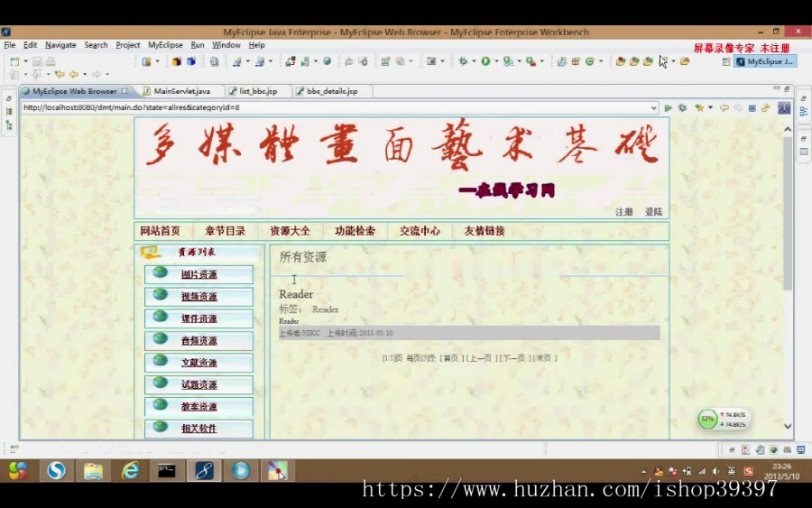Open dropdown arrow next to yellow Back arrow
This screenshot has height=508, width=812.
[85, 74]
